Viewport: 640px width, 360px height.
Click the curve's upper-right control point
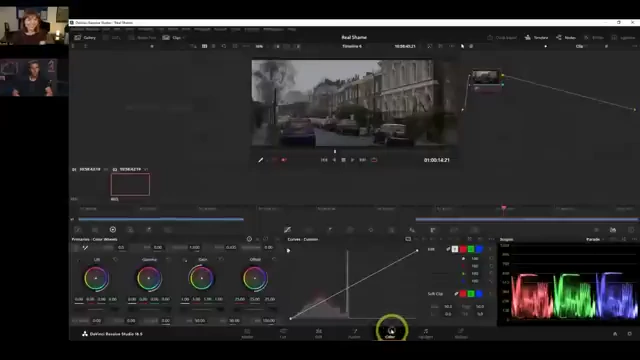point(417,250)
